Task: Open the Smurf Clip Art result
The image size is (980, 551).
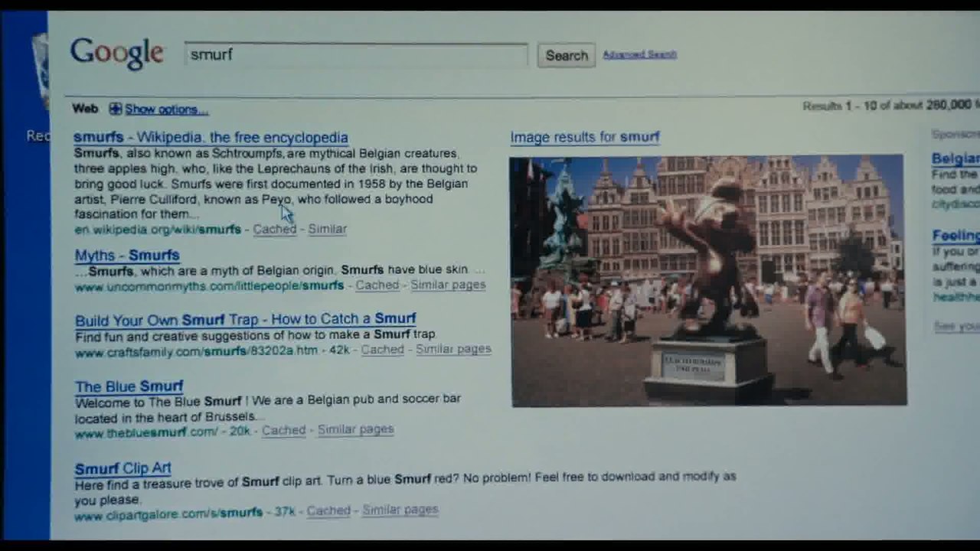Action: (x=123, y=468)
